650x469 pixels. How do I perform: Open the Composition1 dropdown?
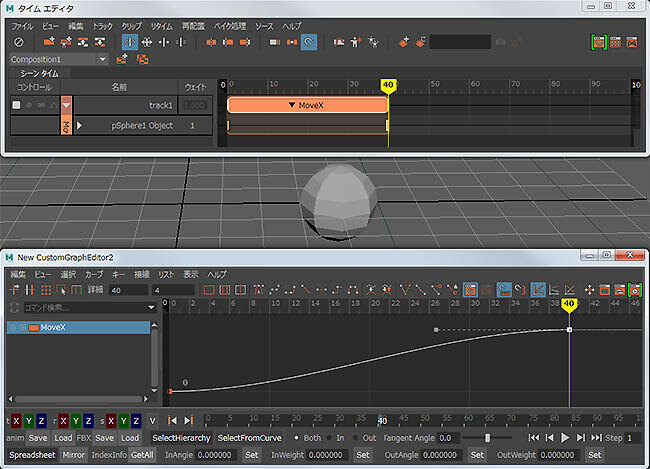(103, 59)
